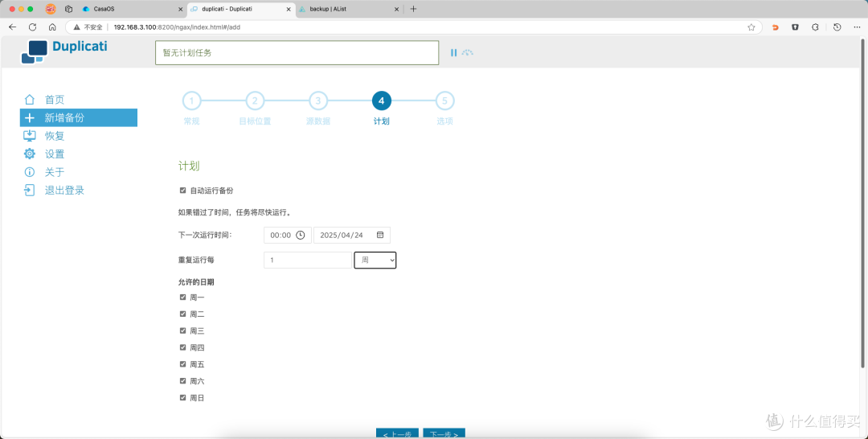Switch to the CasaOS browser tab
The height and width of the screenshot is (439, 868).
point(132,10)
